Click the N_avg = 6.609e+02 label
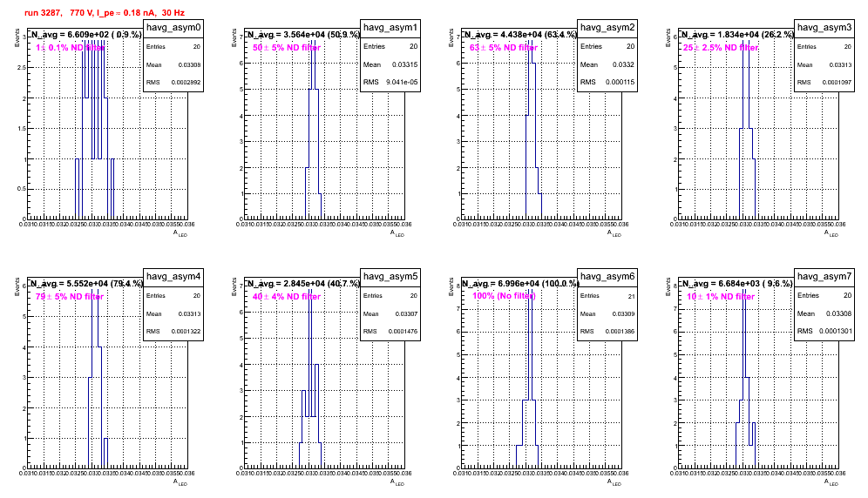Viewport: 868px width, 498px height. point(85,35)
